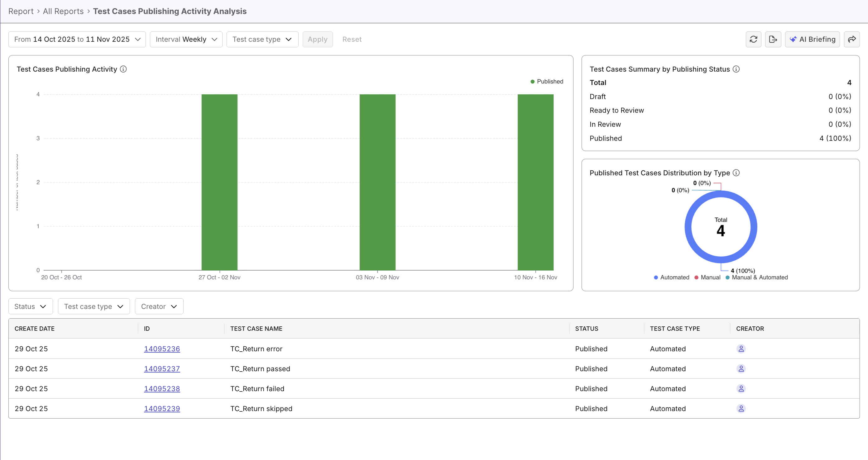Open the Status filter above the table
Image resolution: width=868 pixels, height=460 pixels.
[x=30, y=306]
